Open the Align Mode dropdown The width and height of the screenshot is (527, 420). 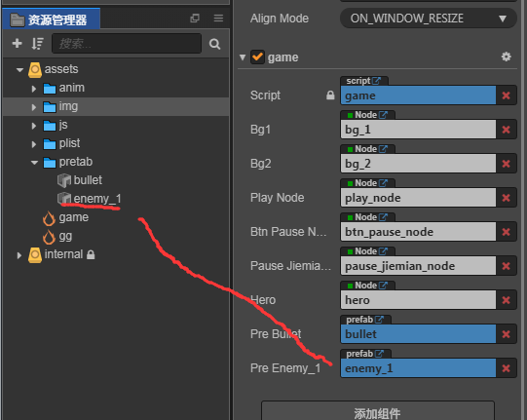point(429,19)
